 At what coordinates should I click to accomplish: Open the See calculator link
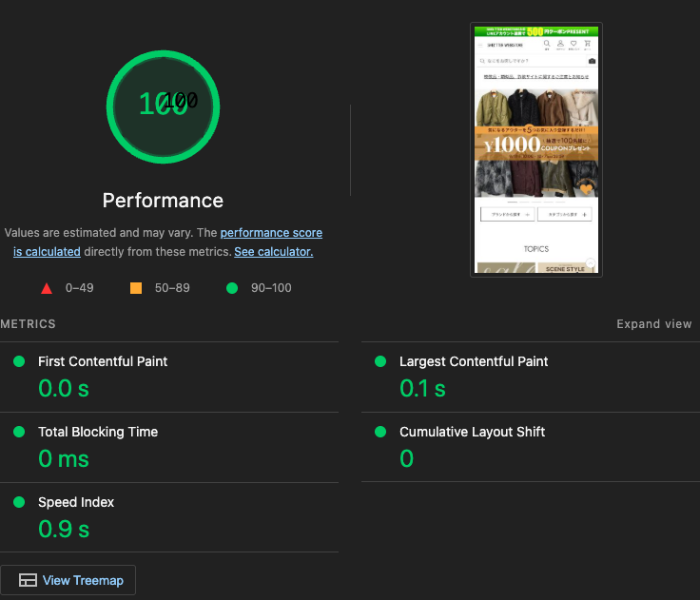tap(274, 252)
